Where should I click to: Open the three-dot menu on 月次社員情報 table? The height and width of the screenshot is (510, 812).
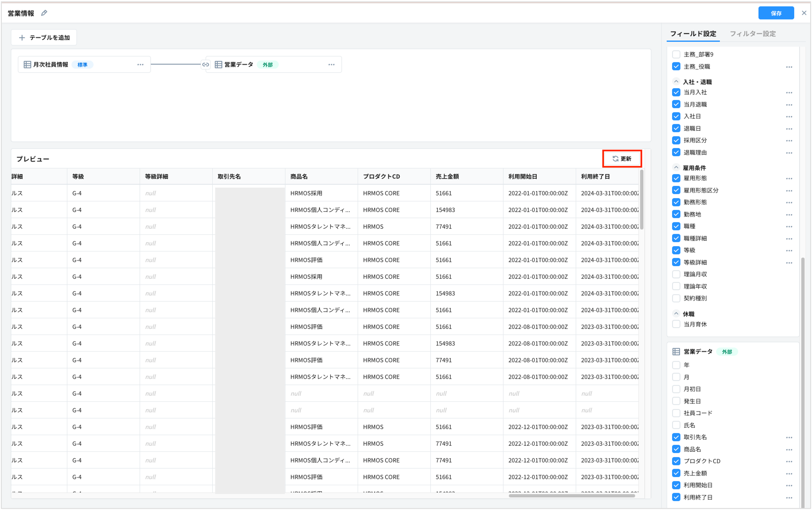pyautogui.click(x=140, y=65)
